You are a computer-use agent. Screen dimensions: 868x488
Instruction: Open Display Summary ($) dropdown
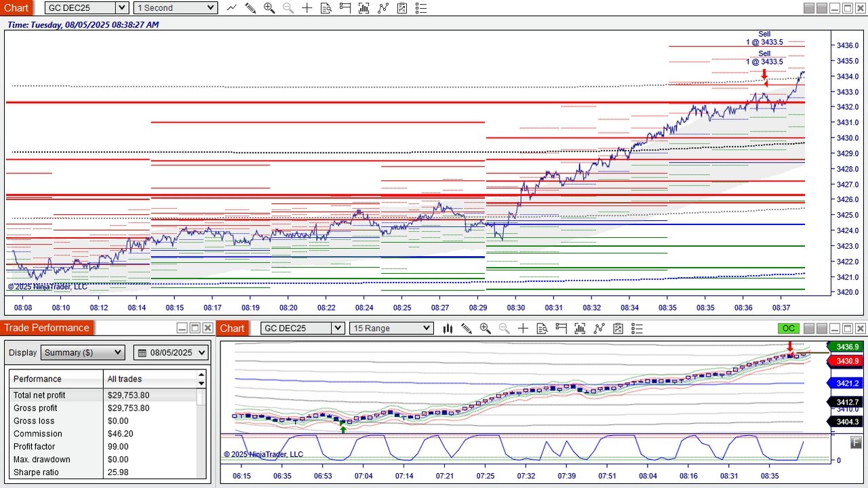[x=83, y=352]
